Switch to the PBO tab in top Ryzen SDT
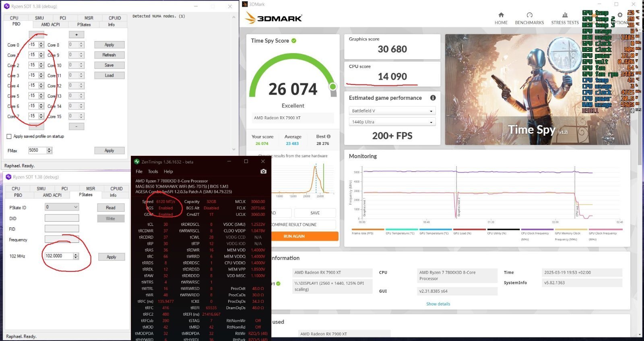The image size is (644, 341). 17,24
